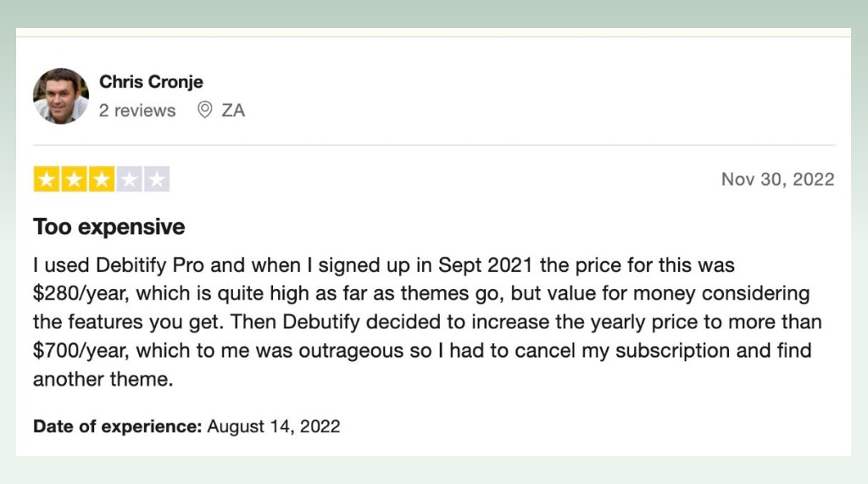Image resolution: width=868 pixels, height=484 pixels.
Task: Click the fourth gray star
Action: coord(130,180)
